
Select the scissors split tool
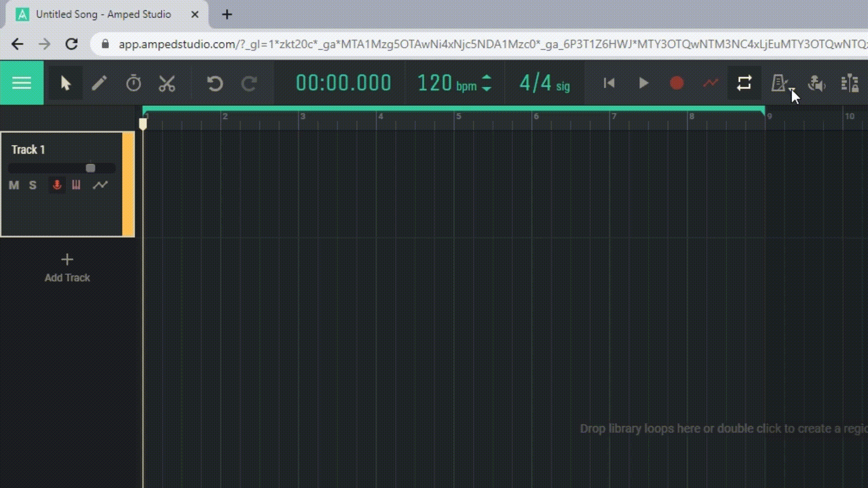coord(167,83)
